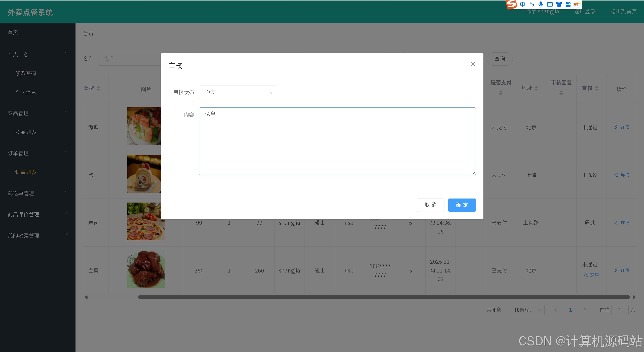Click the horizontal table scrollbar

[384, 297]
